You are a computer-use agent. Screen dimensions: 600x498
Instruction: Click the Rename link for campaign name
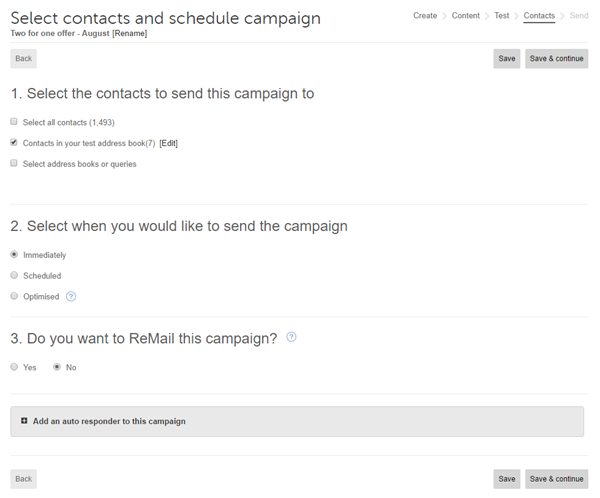[x=130, y=33]
